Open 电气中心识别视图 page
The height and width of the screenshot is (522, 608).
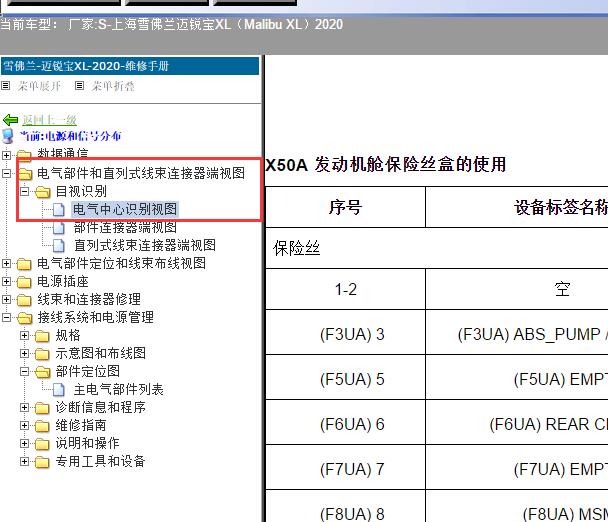pos(125,209)
